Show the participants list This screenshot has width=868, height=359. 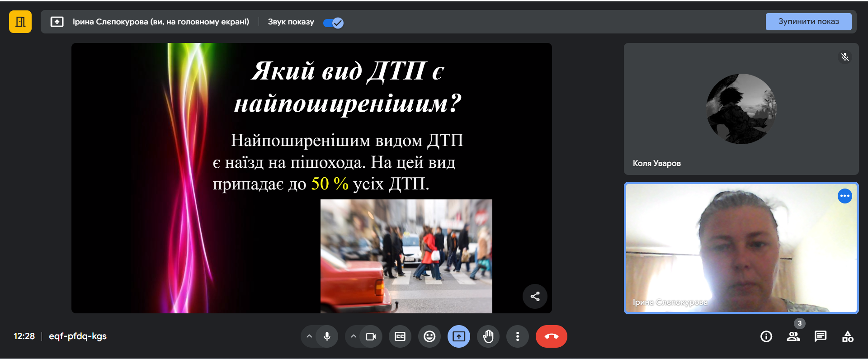(x=793, y=336)
